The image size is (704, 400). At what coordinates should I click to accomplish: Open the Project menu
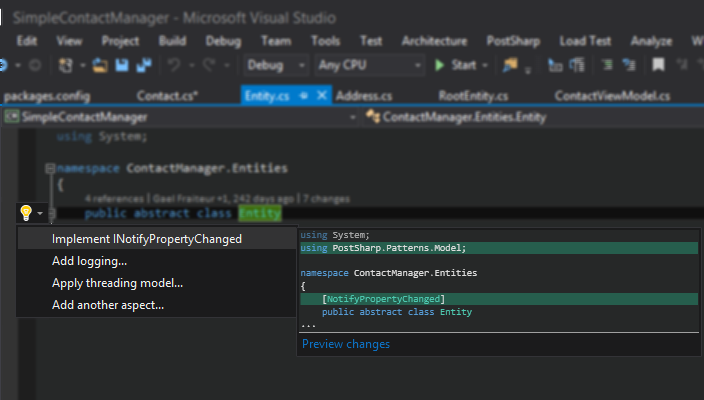[x=120, y=41]
